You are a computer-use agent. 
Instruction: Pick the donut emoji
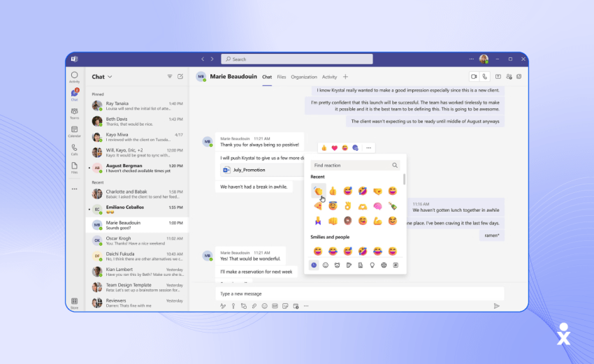(348, 221)
